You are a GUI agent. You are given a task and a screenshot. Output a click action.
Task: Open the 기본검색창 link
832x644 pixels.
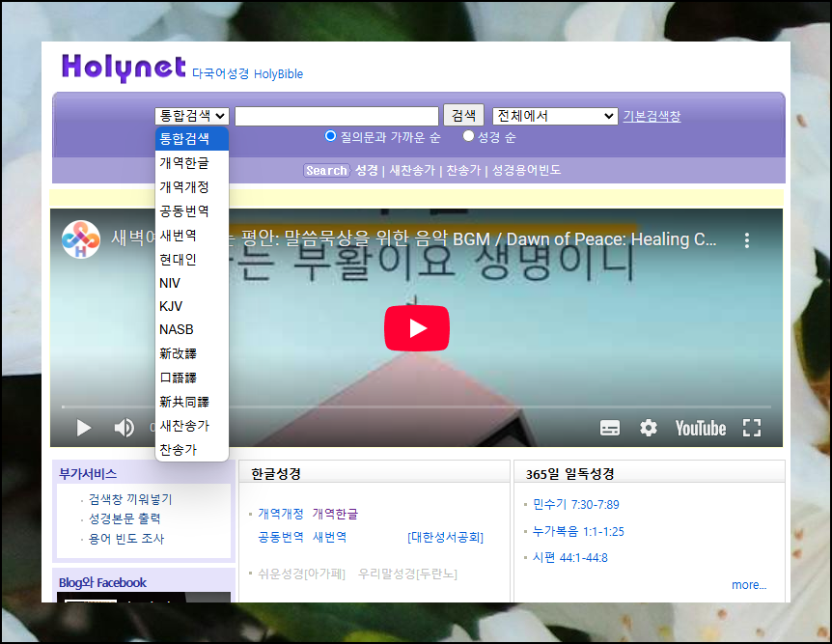(652, 116)
